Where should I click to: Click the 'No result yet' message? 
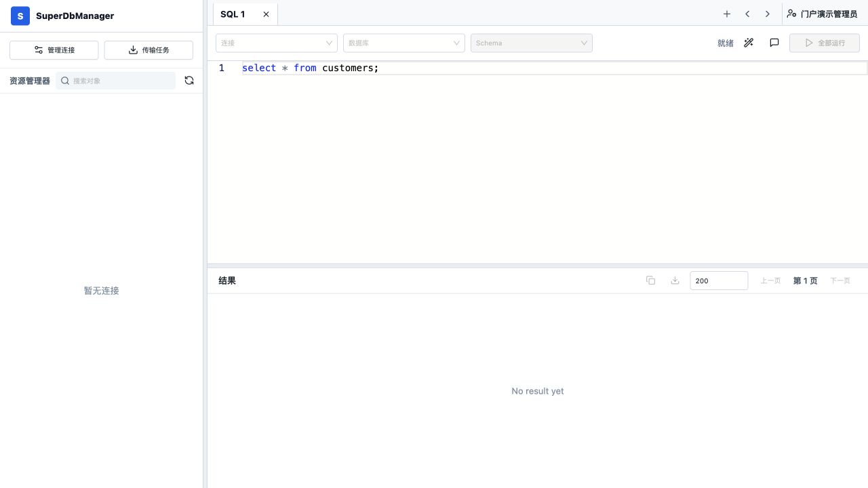(x=538, y=391)
